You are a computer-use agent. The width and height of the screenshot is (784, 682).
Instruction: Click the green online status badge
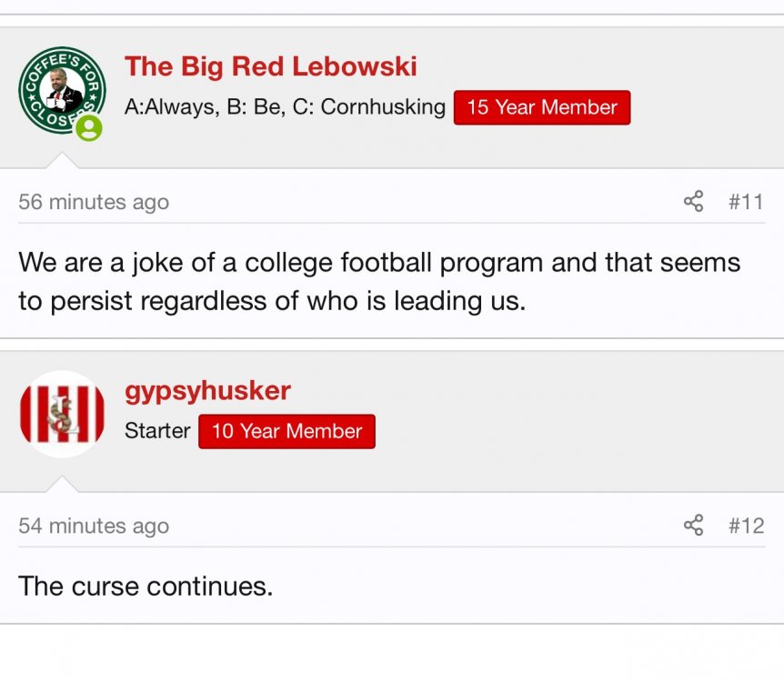pos(89,128)
